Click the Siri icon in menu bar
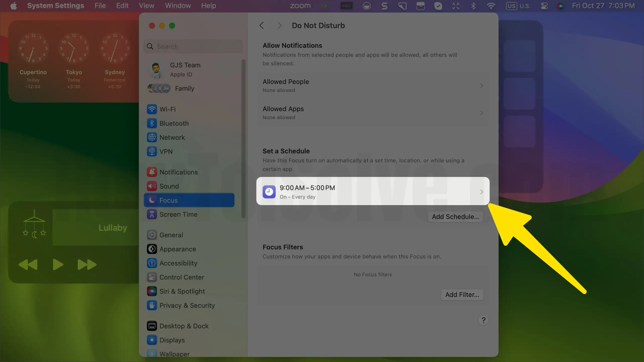This screenshot has height=362, width=644. click(560, 6)
